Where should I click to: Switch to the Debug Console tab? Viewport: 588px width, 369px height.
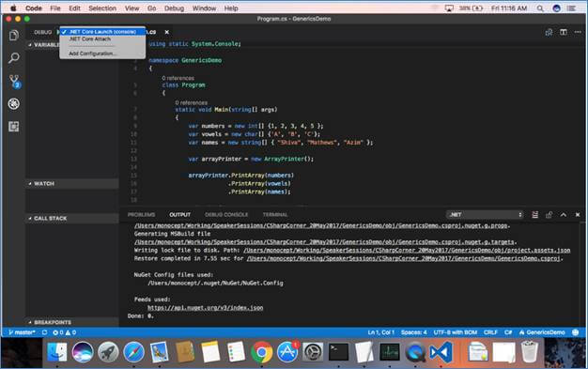point(226,214)
